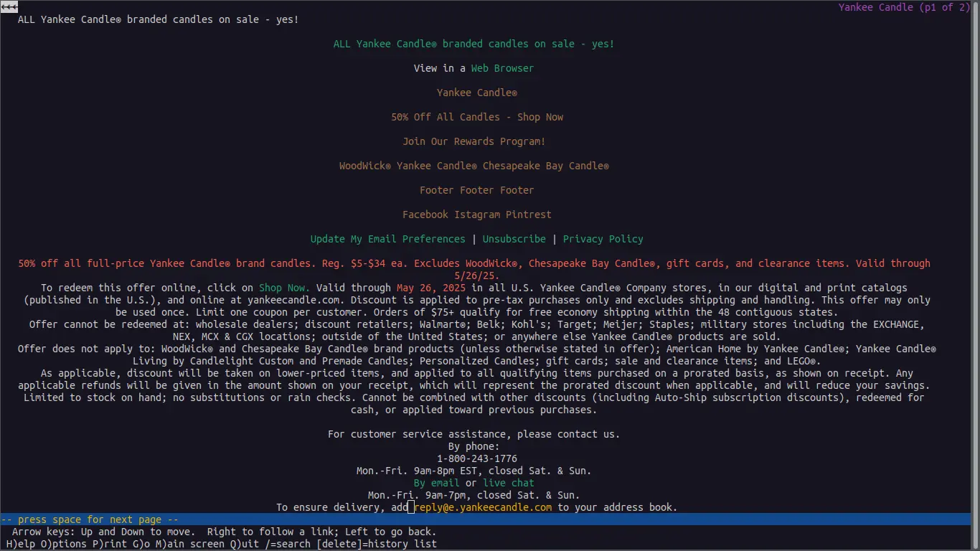Open the 'ALL Yankee Candle branded candles on sale' link
980x551 pixels.
tap(473, 44)
